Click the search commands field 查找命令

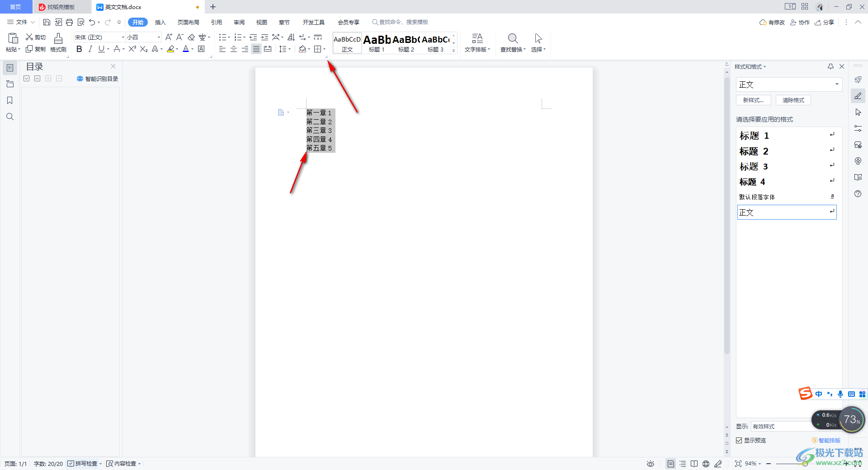(400, 22)
